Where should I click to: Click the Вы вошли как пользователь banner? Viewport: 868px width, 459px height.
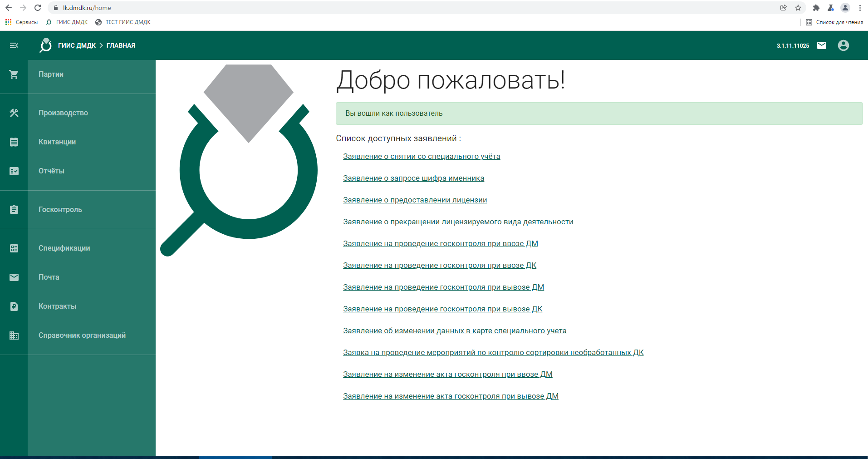tap(599, 114)
